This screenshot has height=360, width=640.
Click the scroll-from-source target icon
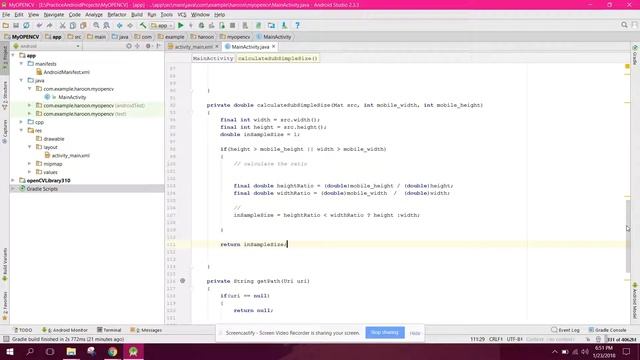point(129,46)
